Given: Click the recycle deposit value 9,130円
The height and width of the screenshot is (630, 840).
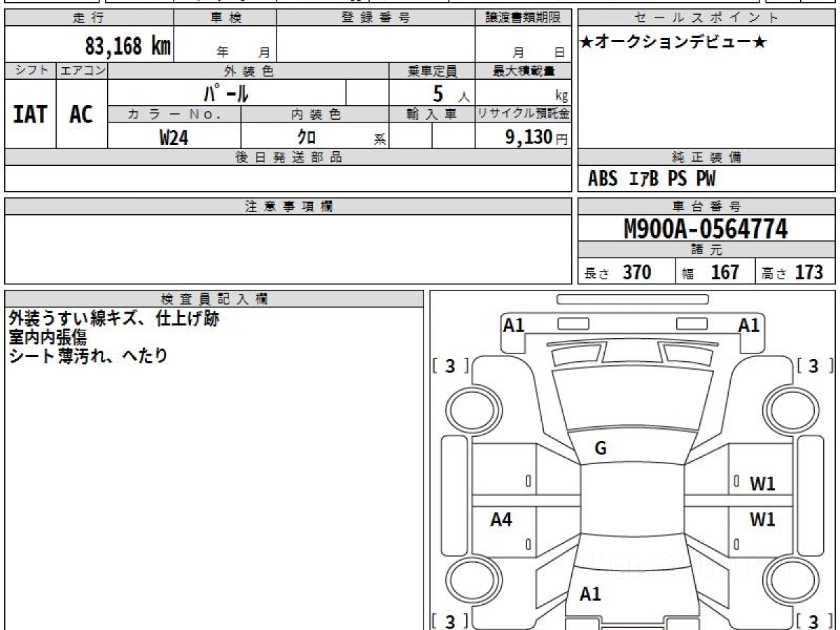Looking at the screenshot, I should point(537,137).
